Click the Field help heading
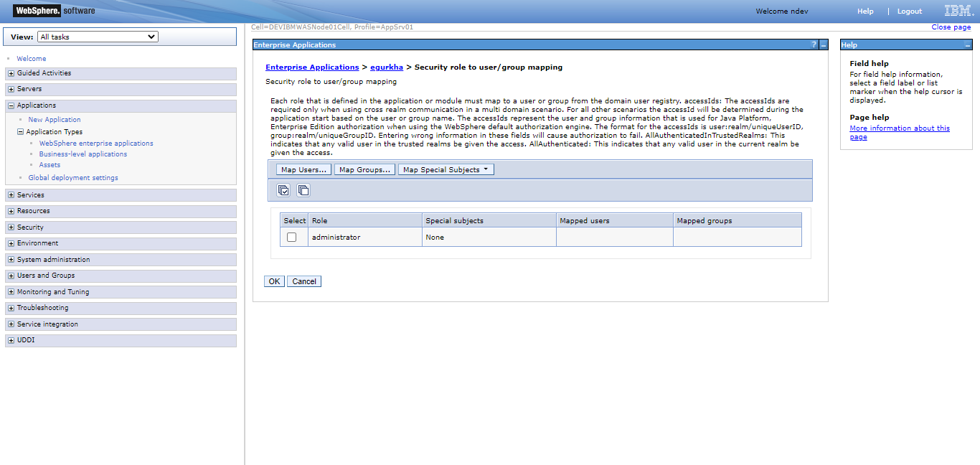 point(870,64)
